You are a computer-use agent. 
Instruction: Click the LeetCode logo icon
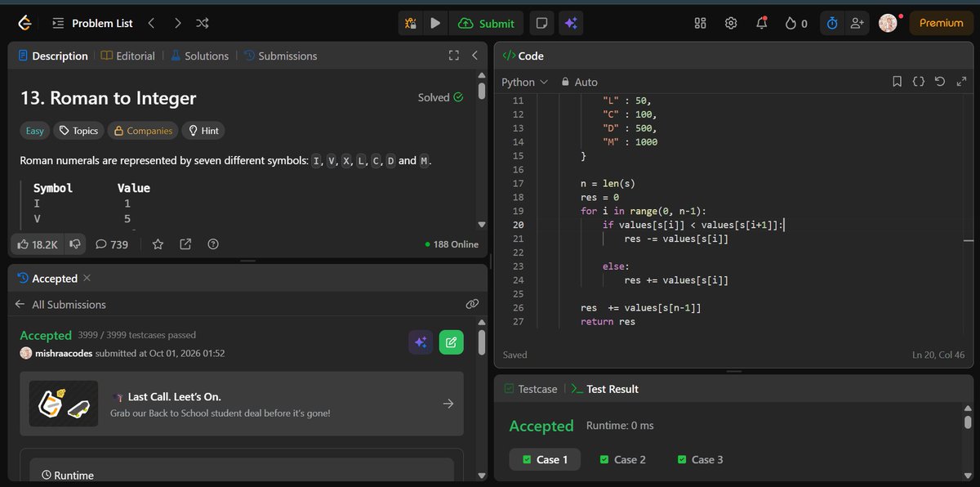click(x=24, y=23)
